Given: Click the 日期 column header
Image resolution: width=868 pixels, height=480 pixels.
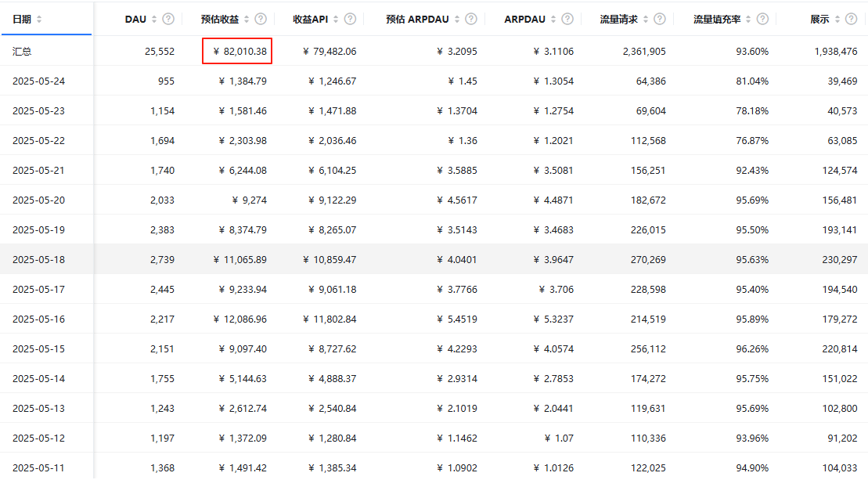Looking at the screenshot, I should pyautogui.click(x=23, y=19).
